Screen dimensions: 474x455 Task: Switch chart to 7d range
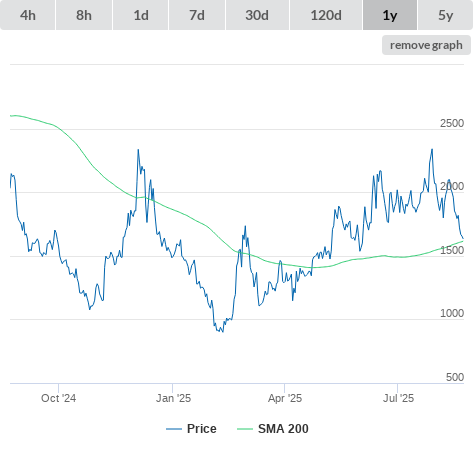point(197,15)
